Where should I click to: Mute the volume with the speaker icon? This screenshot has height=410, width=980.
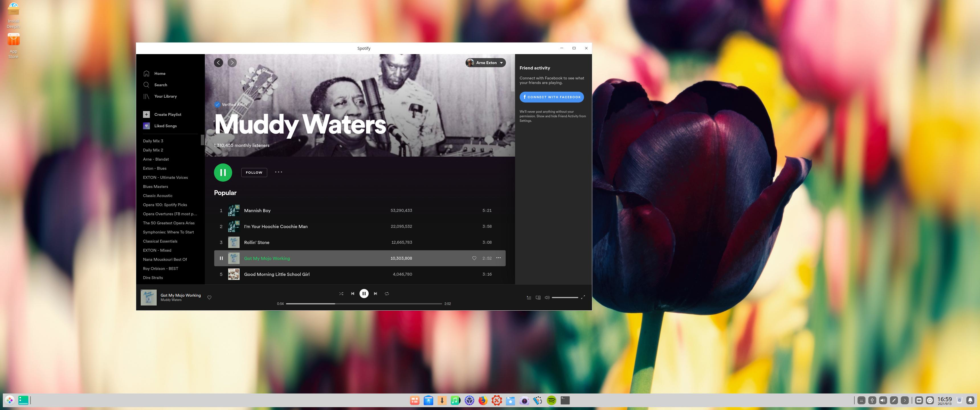pos(547,298)
